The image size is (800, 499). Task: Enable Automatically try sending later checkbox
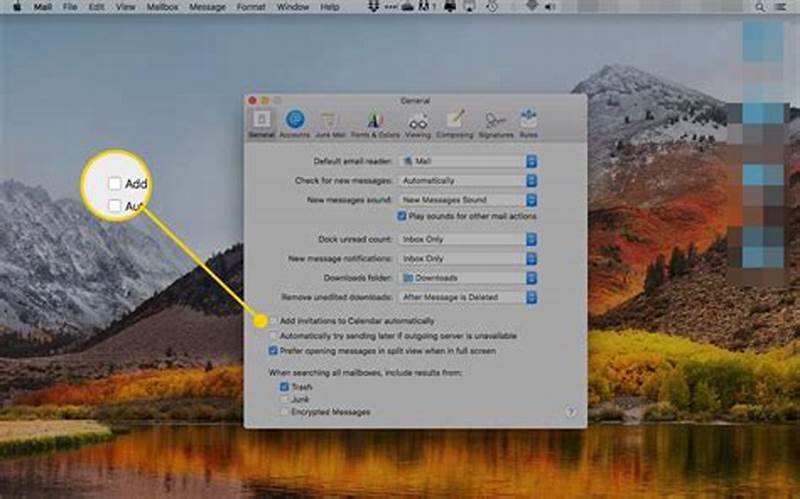point(273,336)
